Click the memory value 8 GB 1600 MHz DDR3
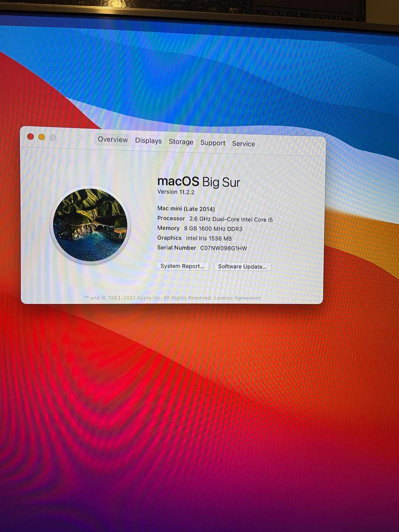This screenshot has width=399, height=532. [x=213, y=229]
